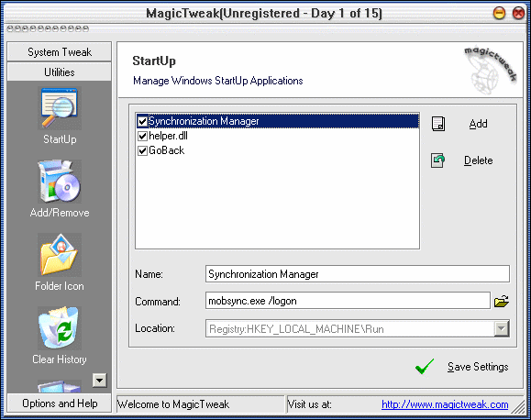Click the green checkmark Save icon
This screenshot has width=531, height=420.
[x=425, y=367]
